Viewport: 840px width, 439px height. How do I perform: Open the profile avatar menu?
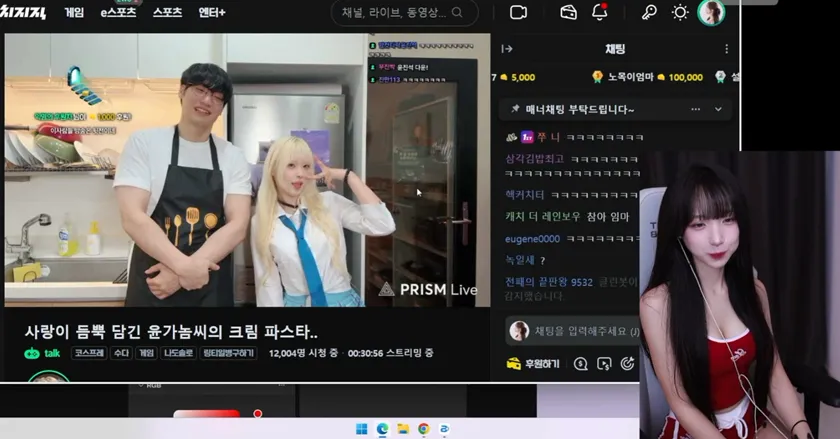coord(711,12)
